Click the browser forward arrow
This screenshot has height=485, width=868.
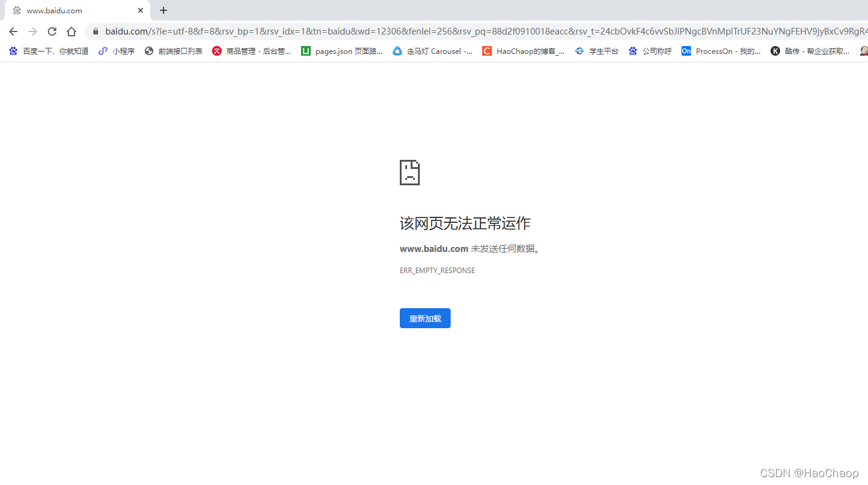[x=33, y=31]
